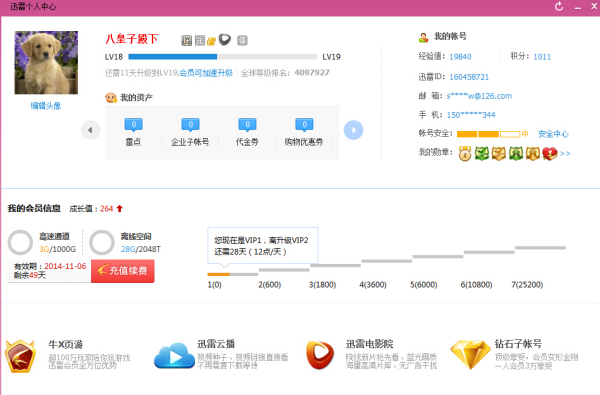
Task: Click the red heart medal icon
Action: point(549,153)
